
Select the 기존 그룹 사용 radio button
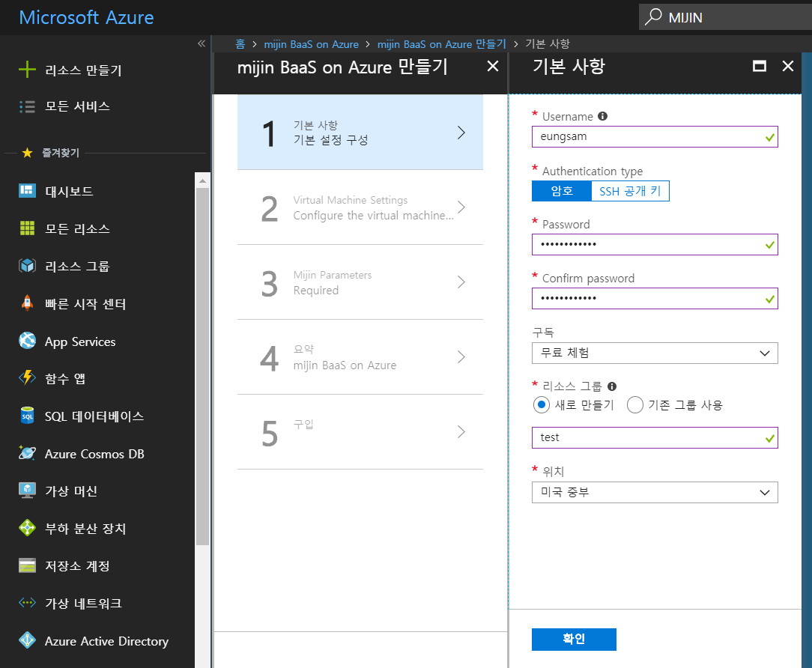(635, 405)
